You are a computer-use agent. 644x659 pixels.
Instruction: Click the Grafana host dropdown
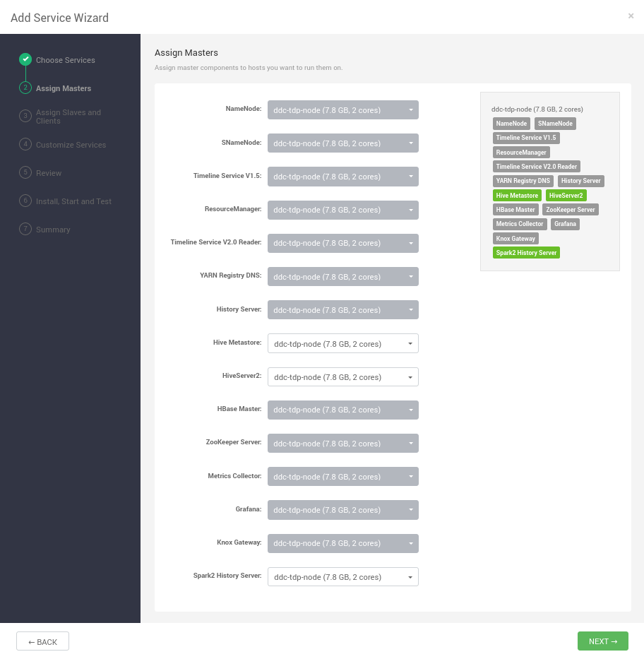(342, 510)
